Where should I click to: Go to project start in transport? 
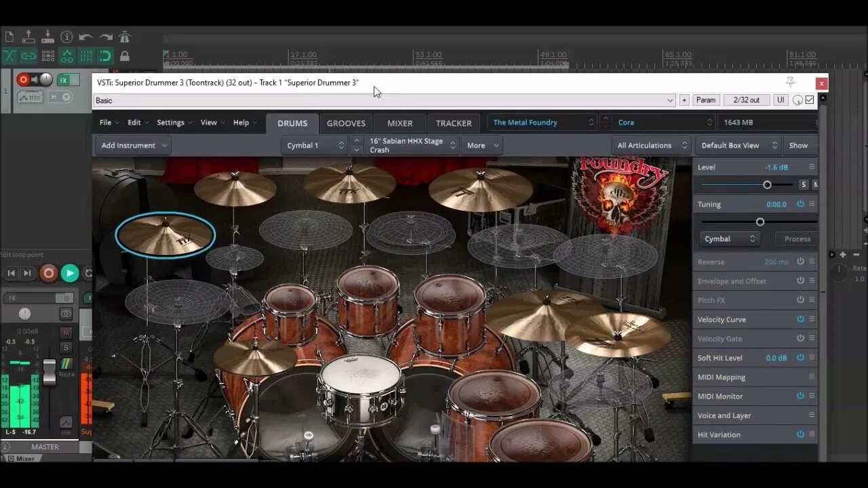coord(12,273)
